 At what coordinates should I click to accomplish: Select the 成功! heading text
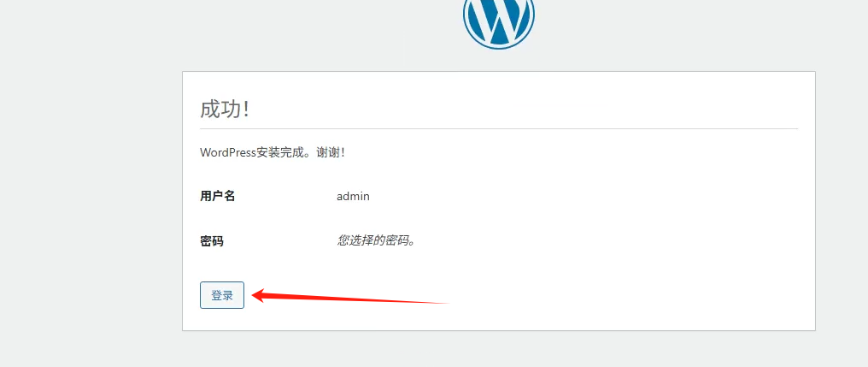225,110
